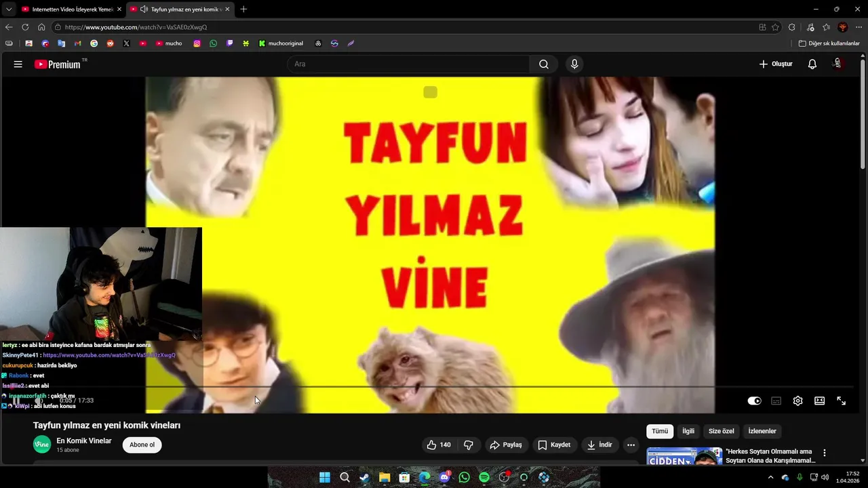
Task: Save video with Kaydet button
Action: click(x=554, y=445)
